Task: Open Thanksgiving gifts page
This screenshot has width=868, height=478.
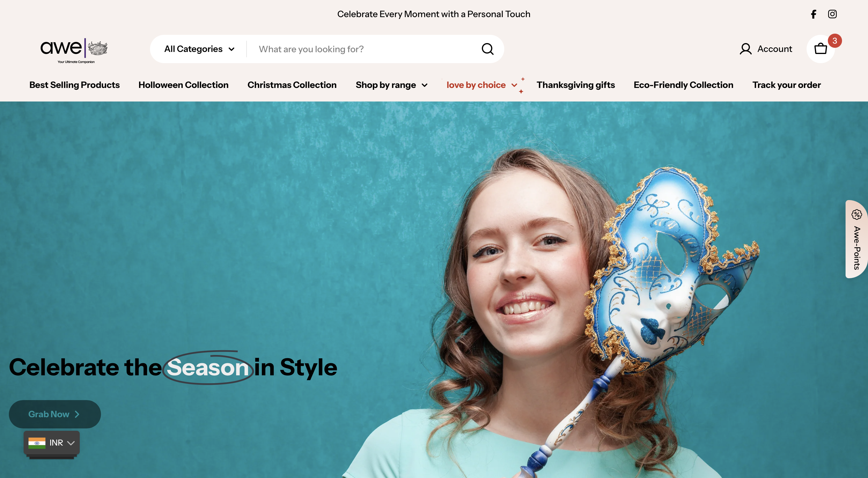Action: click(x=575, y=85)
